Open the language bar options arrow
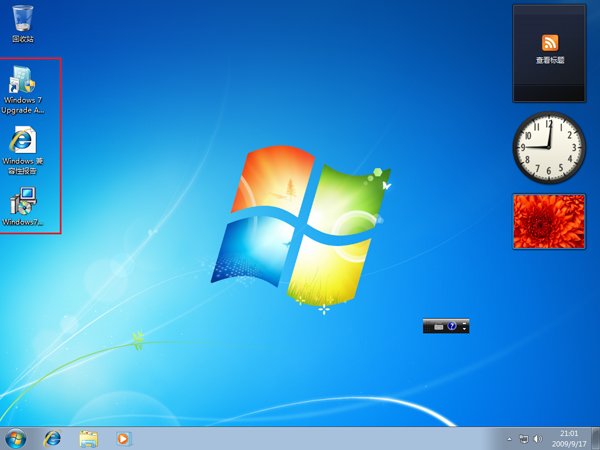Image resolution: width=600 pixels, height=450 pixels. tap(464, 329)
